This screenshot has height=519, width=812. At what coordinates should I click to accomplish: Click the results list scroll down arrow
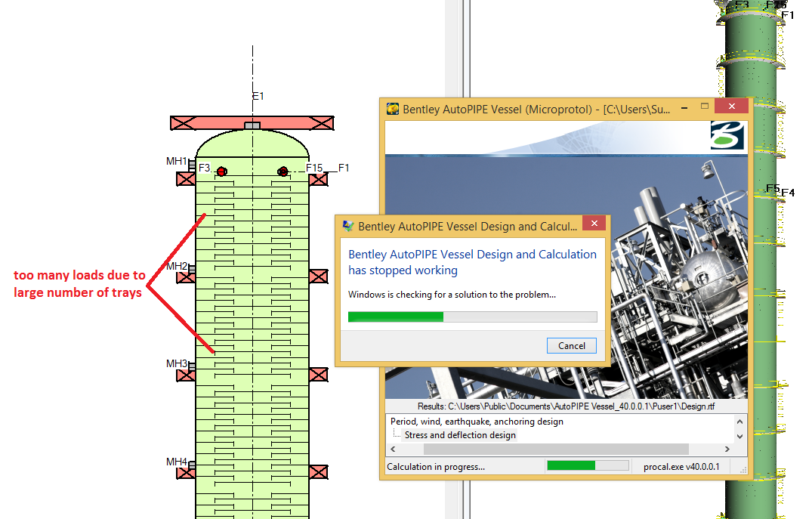coord(740,436)
